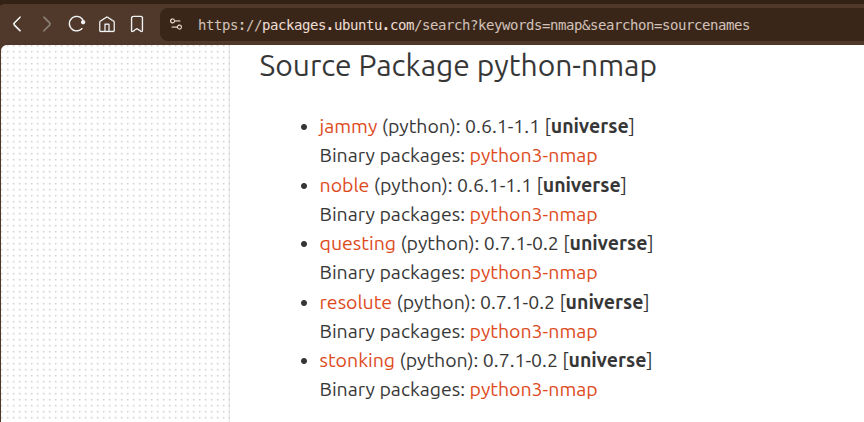The image size is (864, 422).
Task: Open python3-nmap binary package under jammy
Action: (x=533, y=156)
